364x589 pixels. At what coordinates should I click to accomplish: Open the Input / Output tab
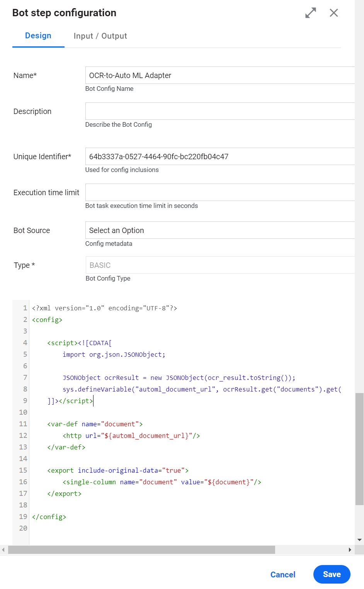click(100, 36)
